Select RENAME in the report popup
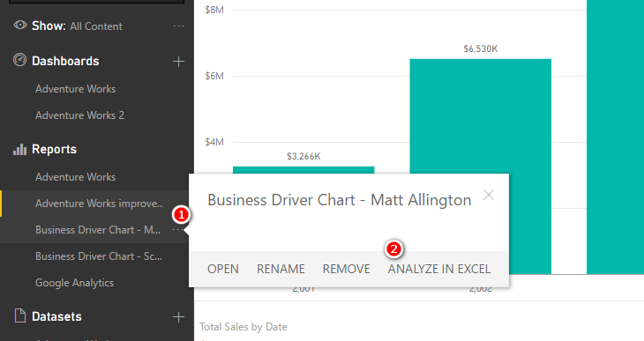This screenshot has height=341, width=644. pyautogui.click(x=281, y=270)
